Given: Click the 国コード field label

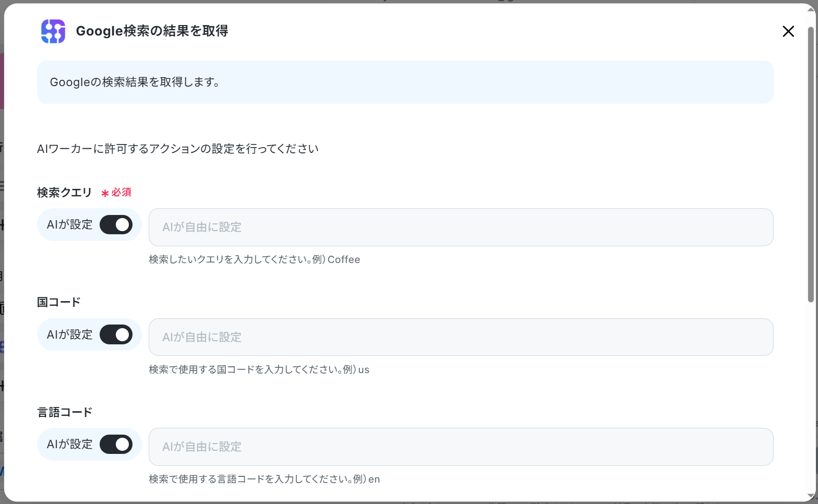Looking at the screenshot, I should [58, 302].
